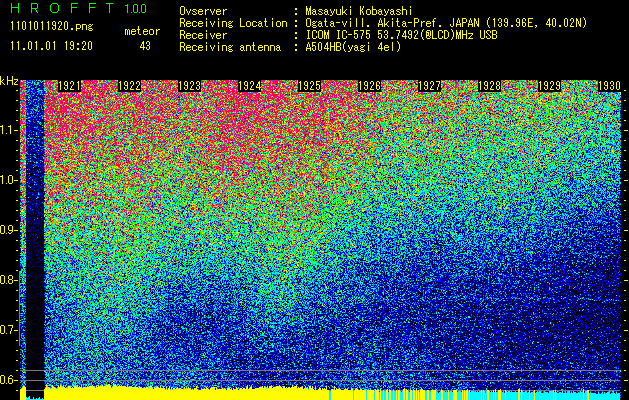Click the 0.6 kHz axis label
The image size is (629, 400).
[8, 380]
